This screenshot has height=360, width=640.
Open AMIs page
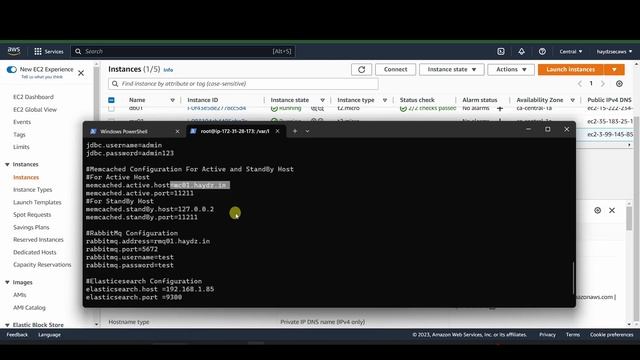click(x=20, y=295)
